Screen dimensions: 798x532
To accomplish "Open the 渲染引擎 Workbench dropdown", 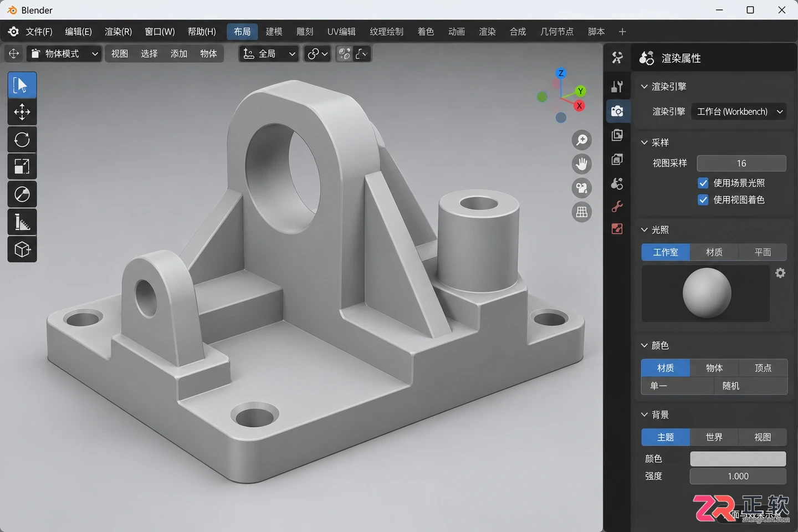I will (739, 111).
